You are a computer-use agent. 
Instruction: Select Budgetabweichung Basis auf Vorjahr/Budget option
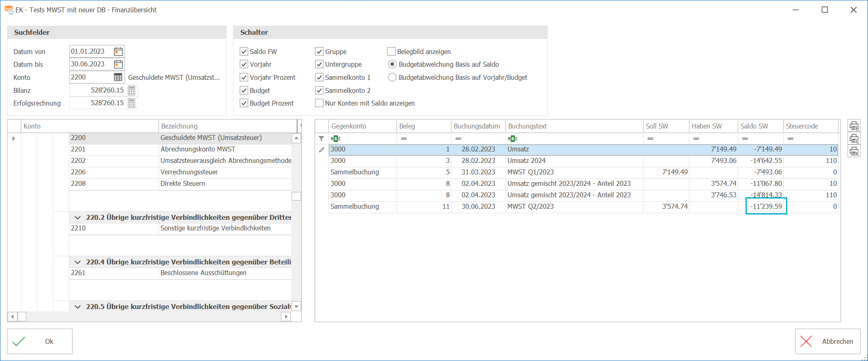[392, 77]
